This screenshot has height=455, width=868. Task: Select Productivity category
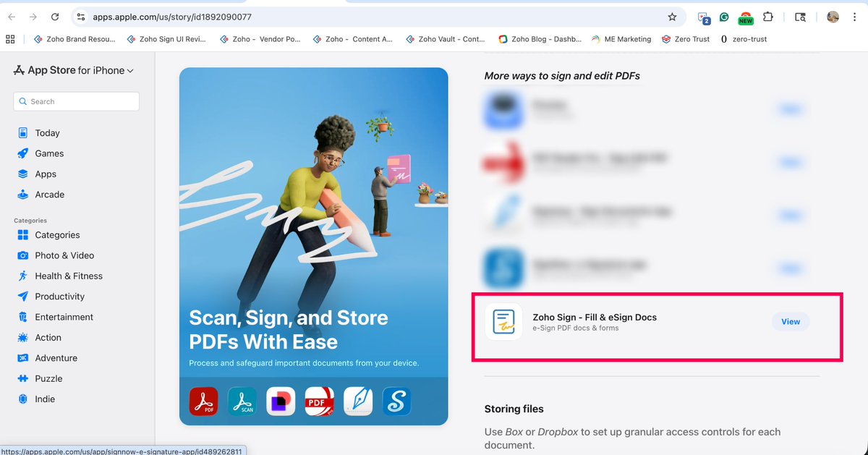[51, 297]
